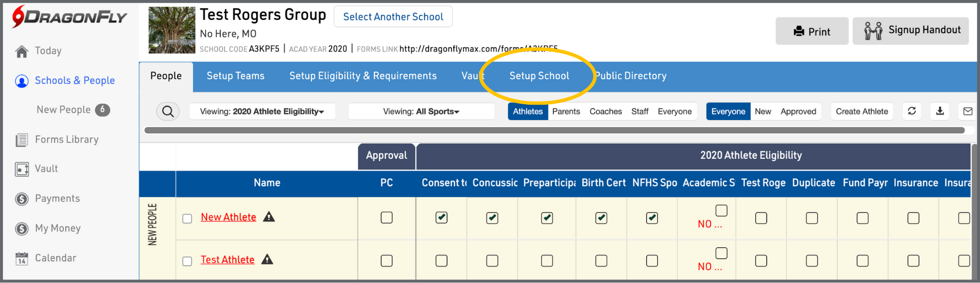Screen dimensions: 980x283
Task: Open Forms Library from sidebar icon
Action: click(x=22, y=140)
